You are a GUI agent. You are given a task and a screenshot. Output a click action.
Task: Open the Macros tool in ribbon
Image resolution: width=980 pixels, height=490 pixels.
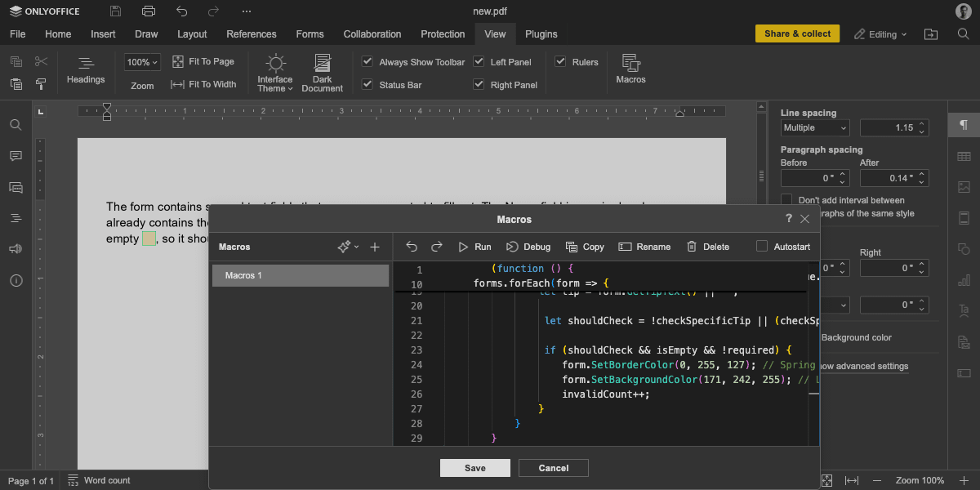click(630, 69)
